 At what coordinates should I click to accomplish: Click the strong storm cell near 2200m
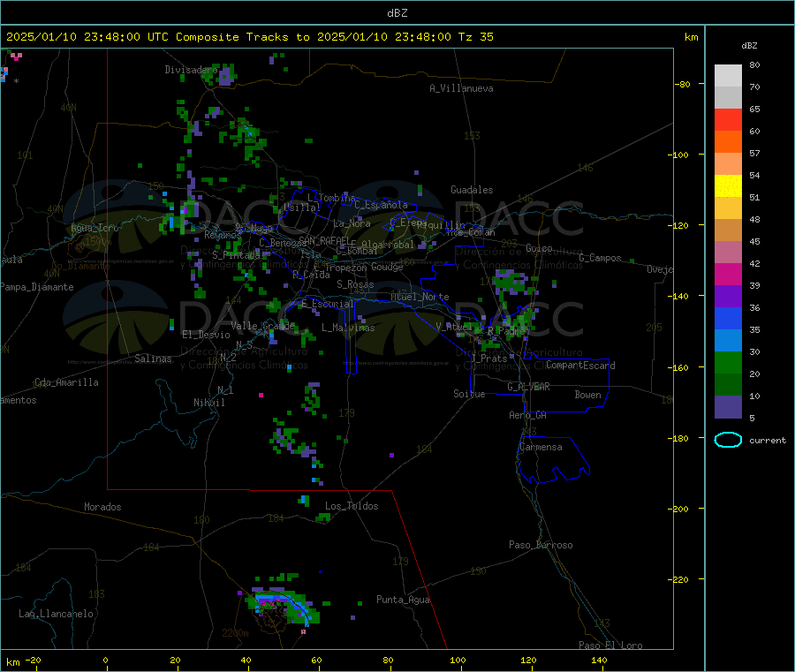[284, 606]
